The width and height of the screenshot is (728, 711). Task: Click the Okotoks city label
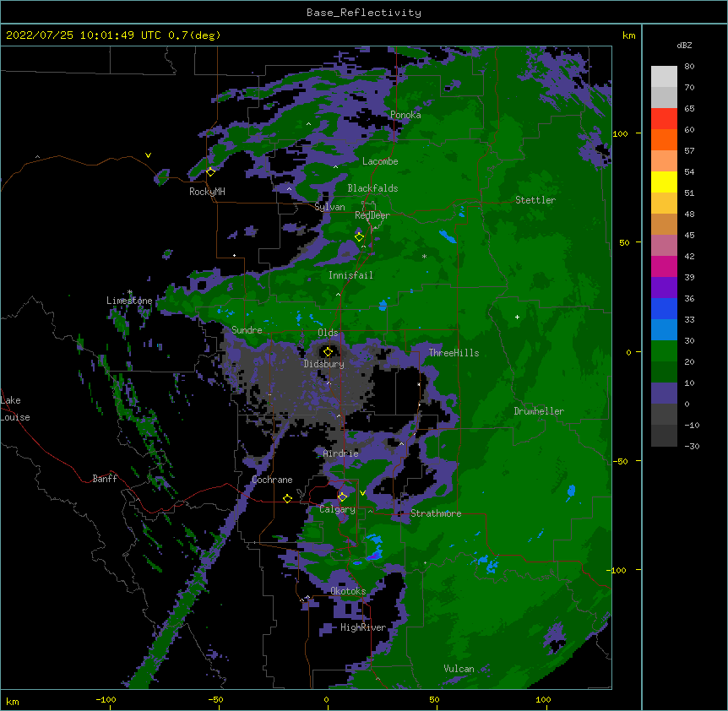348,591
